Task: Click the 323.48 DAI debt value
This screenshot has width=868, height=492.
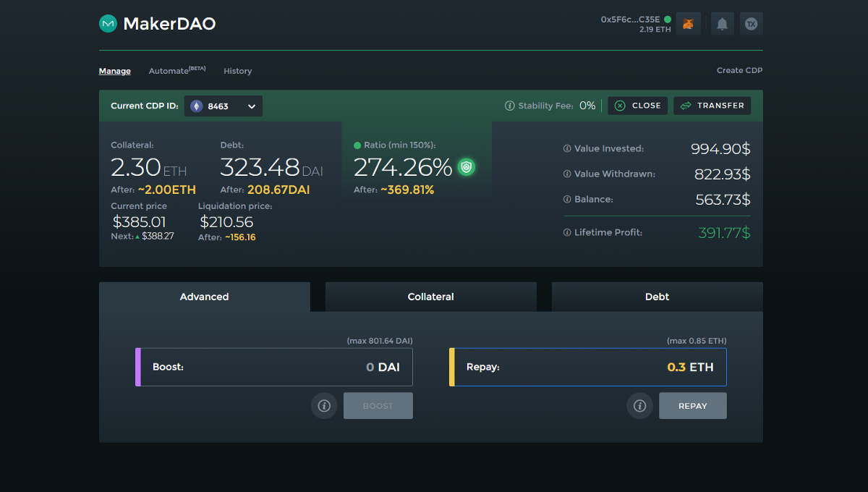Action: pyautogui.click(x=272, y=168)
